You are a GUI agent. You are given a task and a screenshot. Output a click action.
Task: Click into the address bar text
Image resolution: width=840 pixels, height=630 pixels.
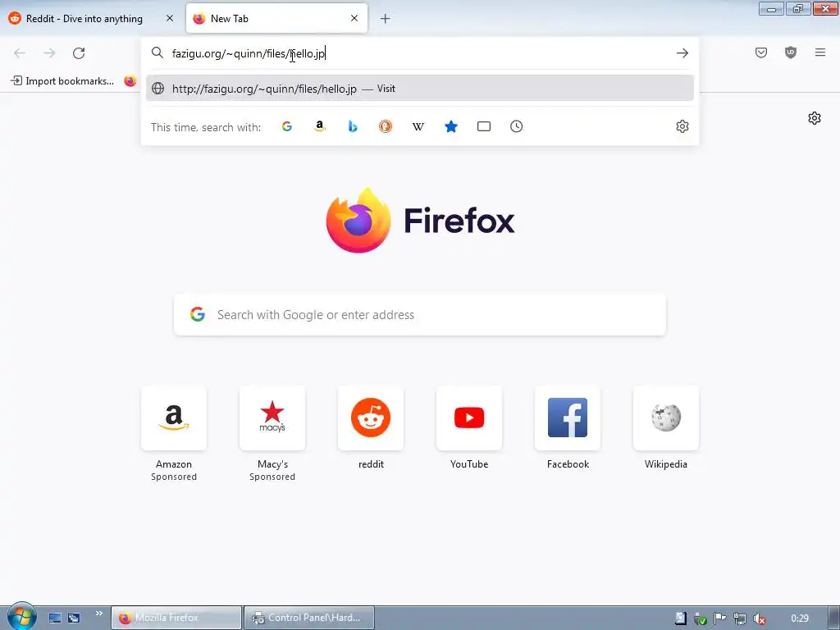(249, 53)
